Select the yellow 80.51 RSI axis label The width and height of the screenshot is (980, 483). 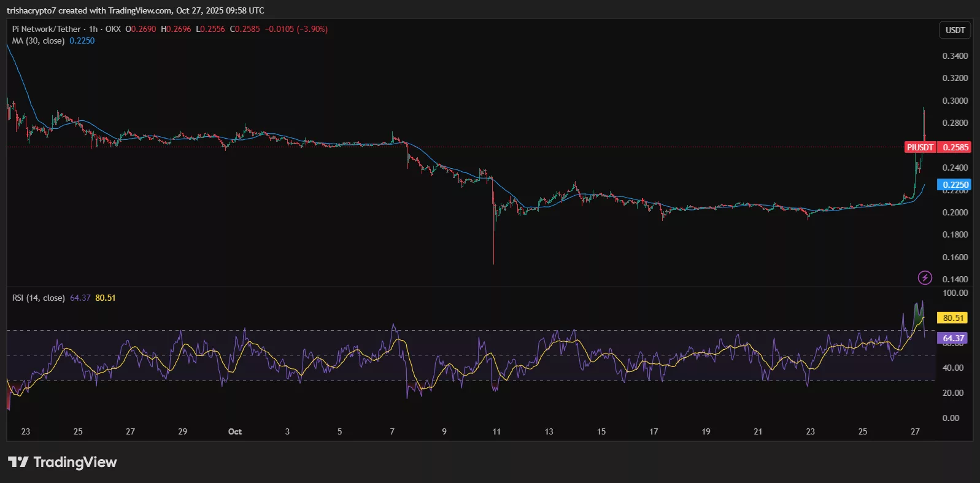tap(952, 318)
